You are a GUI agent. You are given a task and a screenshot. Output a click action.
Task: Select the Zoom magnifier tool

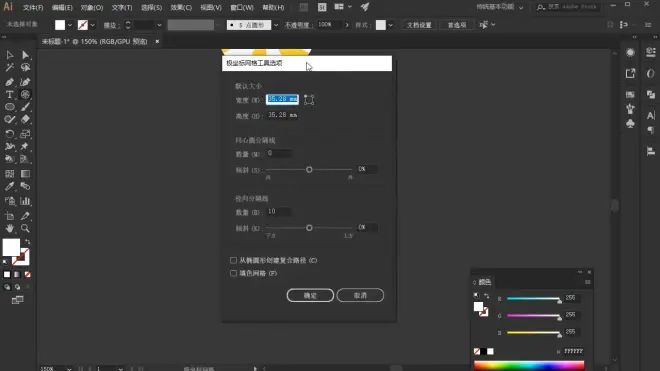pyautogui.click(x=25, y=228)
